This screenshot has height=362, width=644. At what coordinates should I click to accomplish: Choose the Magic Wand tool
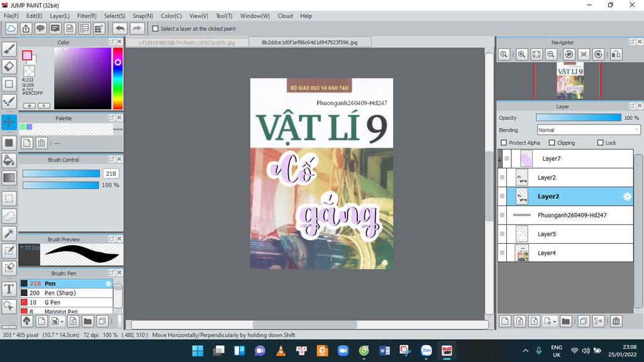pyautogui.click(x=9, y=233)
